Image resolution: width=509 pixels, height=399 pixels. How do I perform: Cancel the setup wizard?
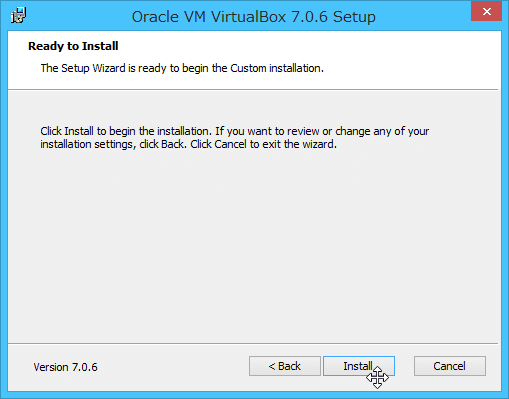point(450,366)
